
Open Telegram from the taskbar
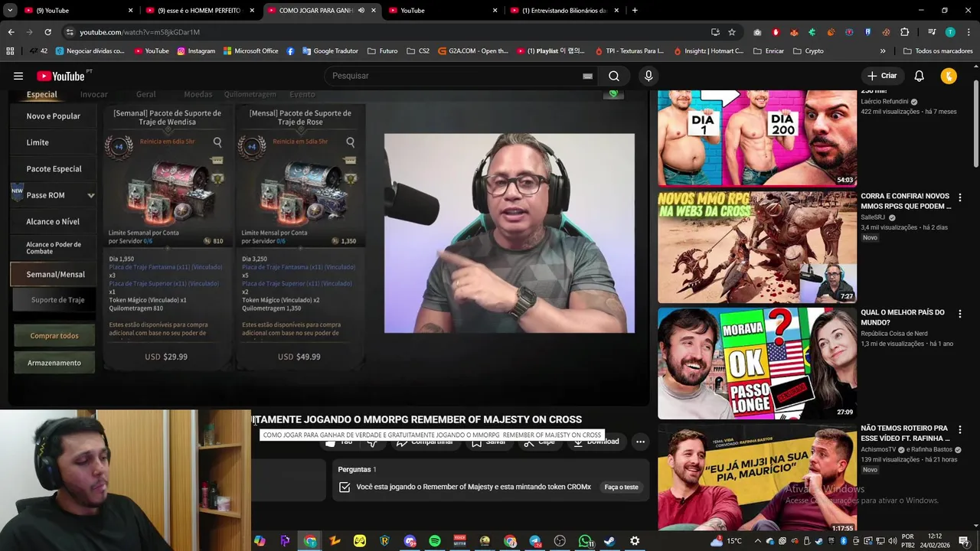click(x=534, y=541)
